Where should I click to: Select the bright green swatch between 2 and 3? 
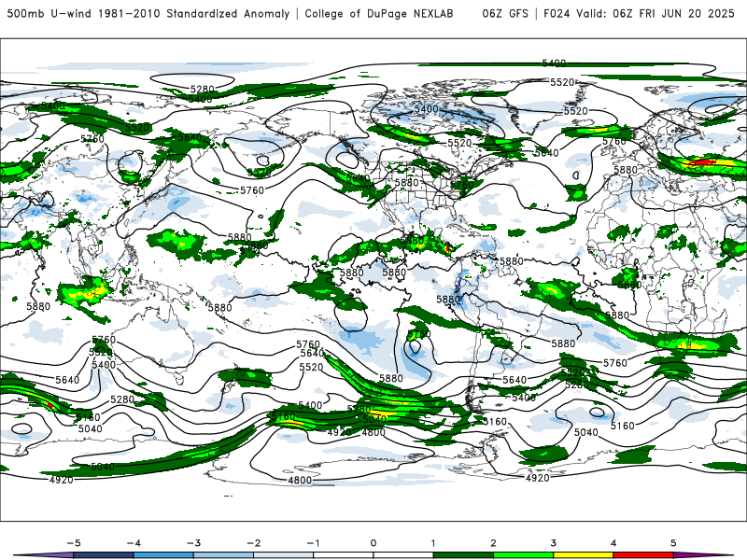coord(523,555)
